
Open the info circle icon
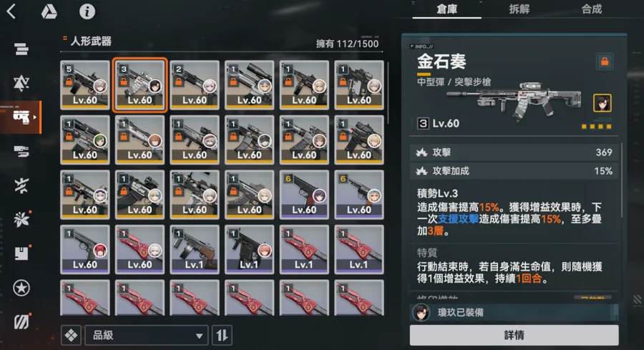[x=87, y=11]
